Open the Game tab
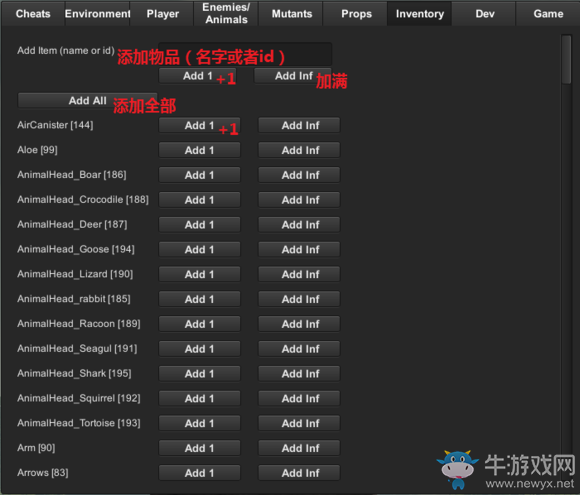Viewport: 580px width, 495px height. click(548, 14)
